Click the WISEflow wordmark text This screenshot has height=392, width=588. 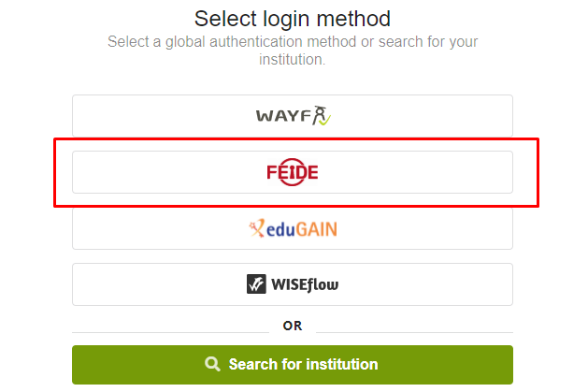[x=305, y=284]
